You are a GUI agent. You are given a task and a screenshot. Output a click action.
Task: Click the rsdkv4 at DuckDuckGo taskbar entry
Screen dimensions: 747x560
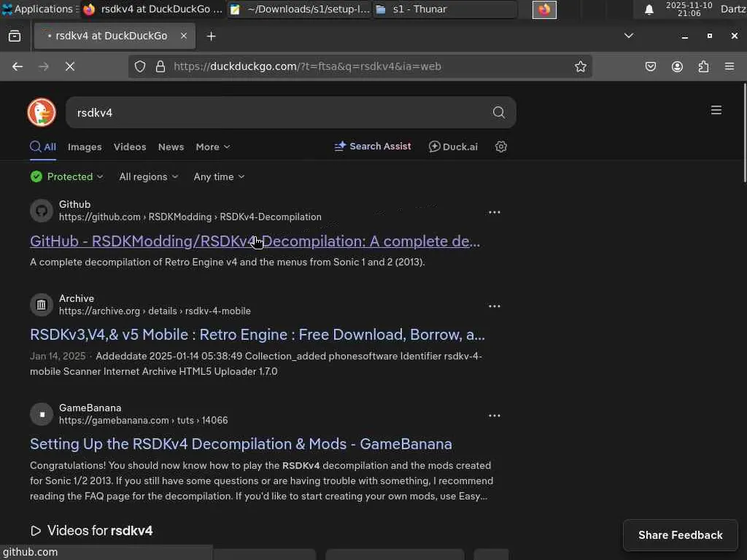[x=152, y=9]
